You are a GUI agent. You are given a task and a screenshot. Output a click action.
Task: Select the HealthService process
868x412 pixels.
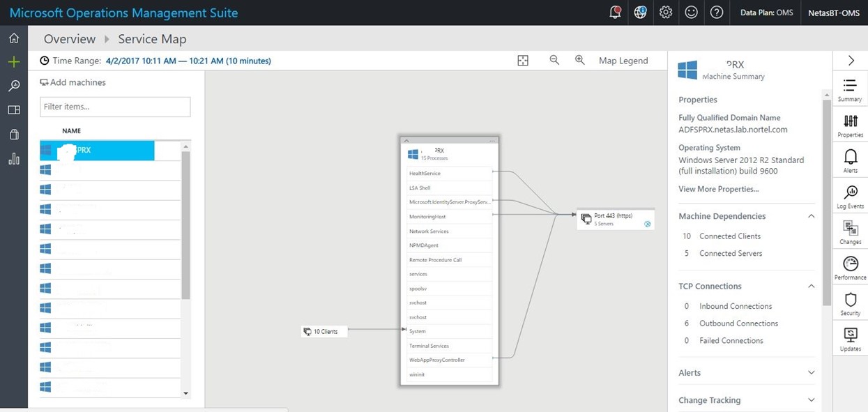449,173
